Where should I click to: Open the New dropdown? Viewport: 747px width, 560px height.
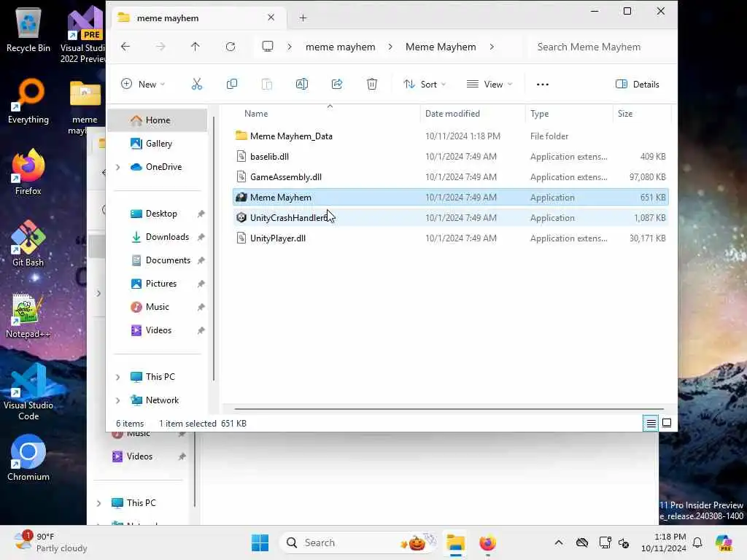coord(143,85)
